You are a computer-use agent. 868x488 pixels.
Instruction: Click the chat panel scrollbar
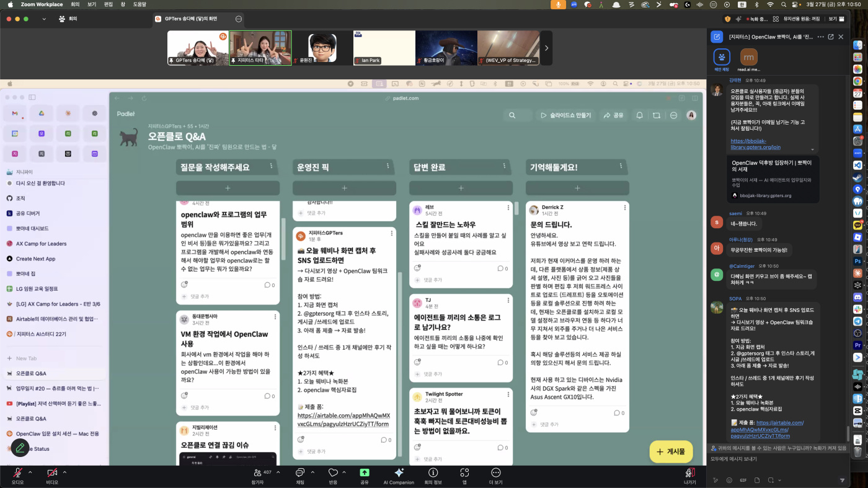coord(848,433)
